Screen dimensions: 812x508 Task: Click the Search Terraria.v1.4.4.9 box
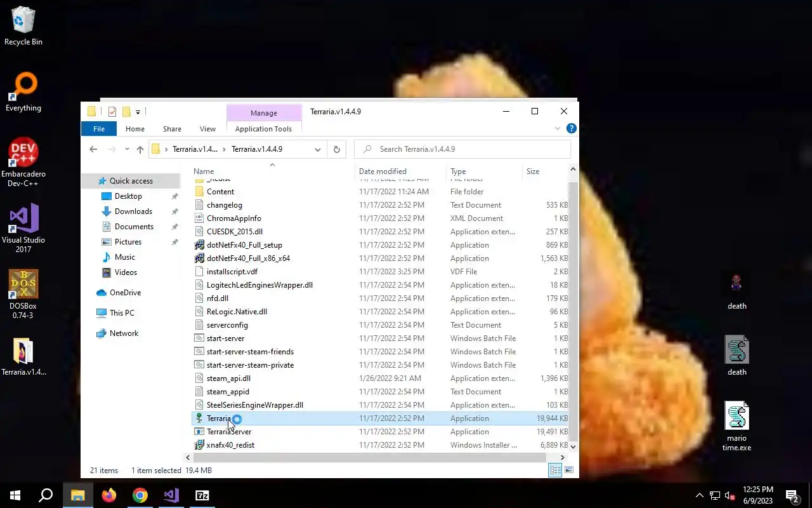pyautogui.click(x=462, y=149)
